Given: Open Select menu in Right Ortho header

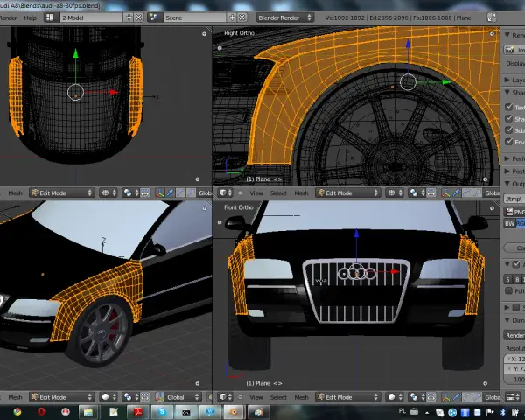Looking at the screenshot, I should pyautogui.click(x=278, y=192).
